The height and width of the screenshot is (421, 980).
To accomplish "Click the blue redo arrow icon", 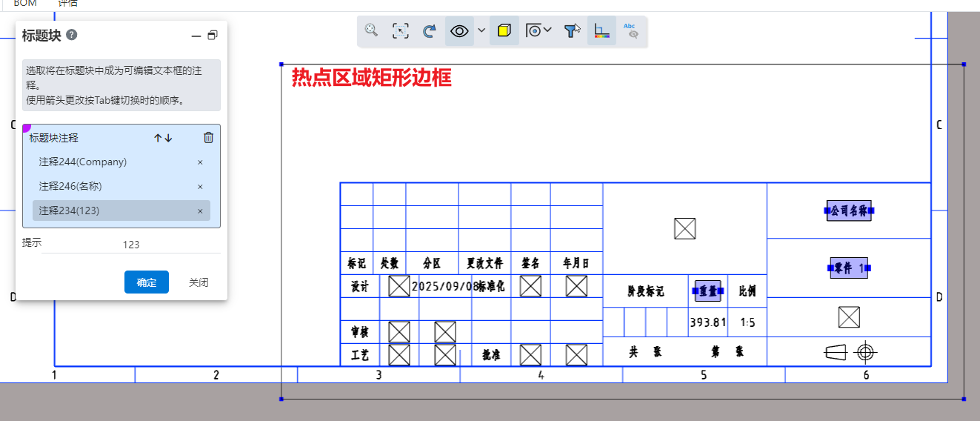I will pyautogui.click(x=429, y=31).
